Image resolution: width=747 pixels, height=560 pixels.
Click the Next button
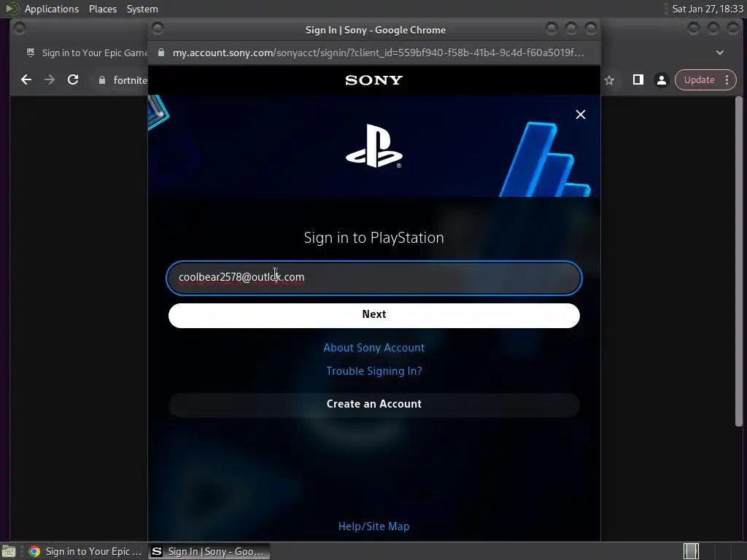pyautogui.click(x=374, y=315)
